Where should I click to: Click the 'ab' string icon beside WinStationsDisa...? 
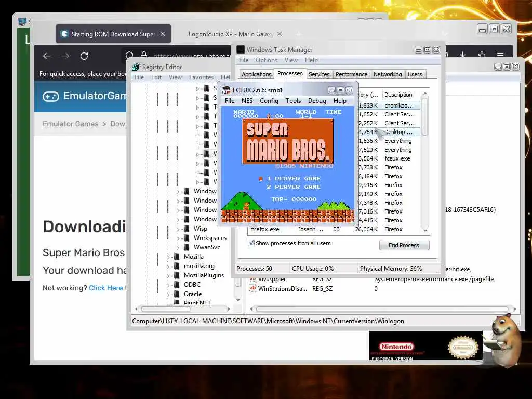pyautogui.click(x=253, y=288)
